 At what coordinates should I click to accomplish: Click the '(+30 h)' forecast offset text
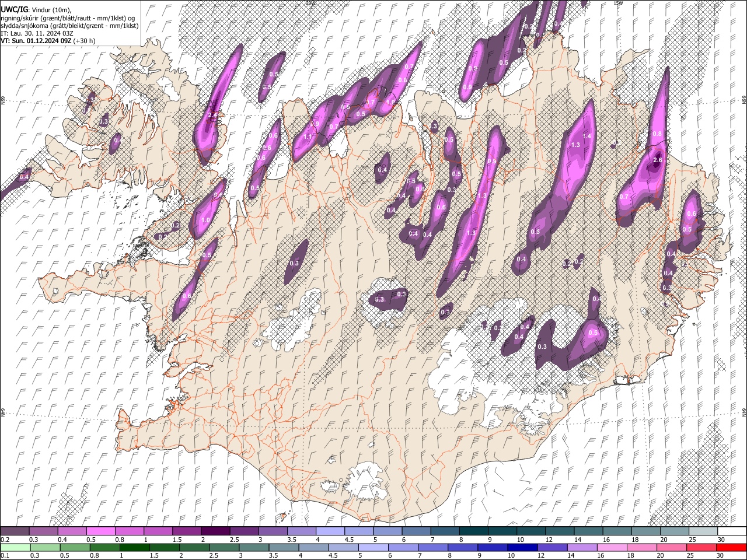pyautogui.click(x=85, y=41)
